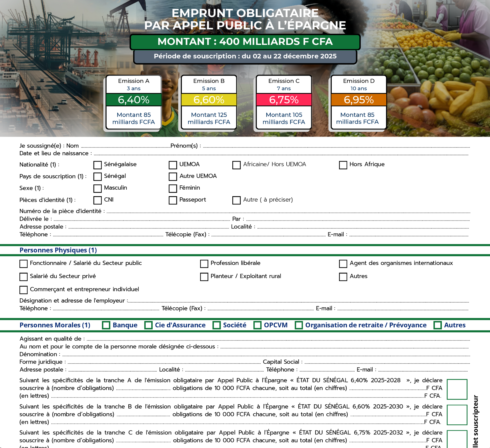Select Autre UEMOA subscription country box
490x448 pixels.
(173, 177)
